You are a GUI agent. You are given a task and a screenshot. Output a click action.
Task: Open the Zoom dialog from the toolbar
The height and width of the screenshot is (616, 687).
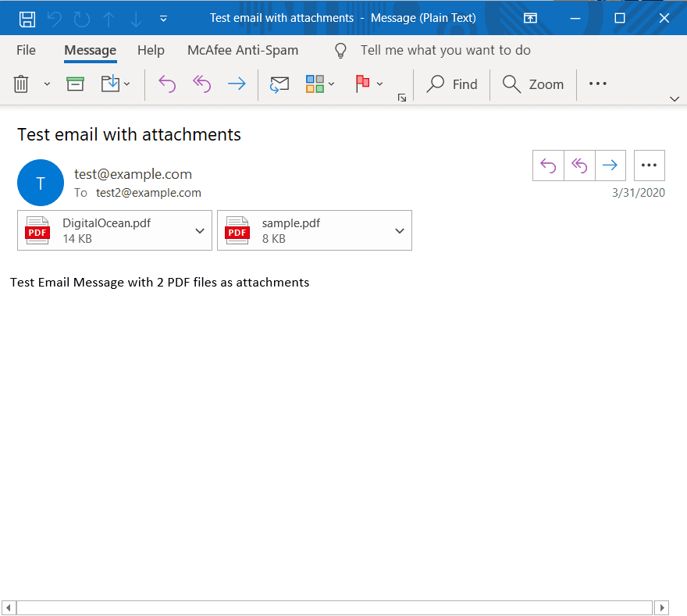(x=533, y=84)
